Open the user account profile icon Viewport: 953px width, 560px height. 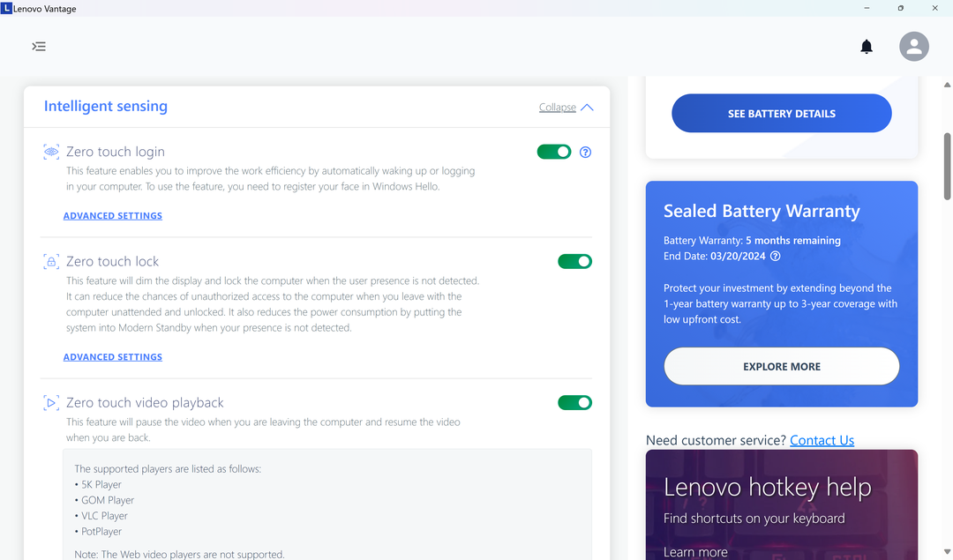pyautogui.click(x=914, y=47)
